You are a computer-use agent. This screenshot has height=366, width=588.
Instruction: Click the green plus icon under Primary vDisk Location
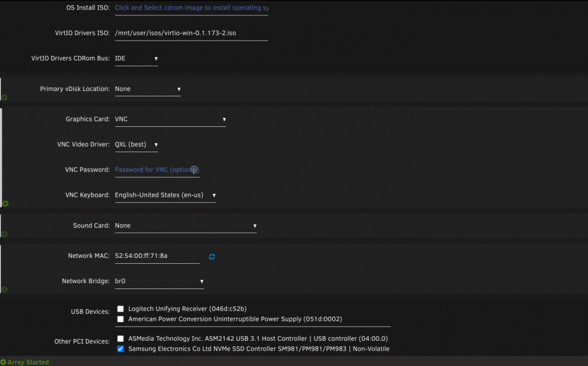tap(5, 98)
